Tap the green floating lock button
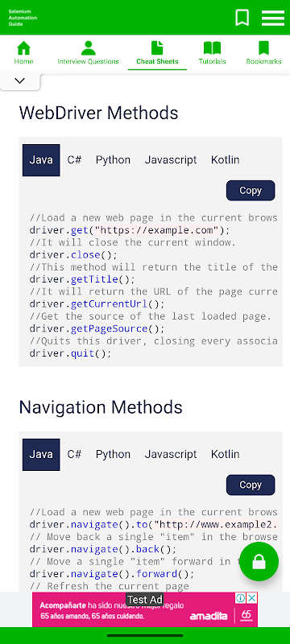The height and width of the screenshot is (644, 290). pyautogui.click(x=259, y=561)
